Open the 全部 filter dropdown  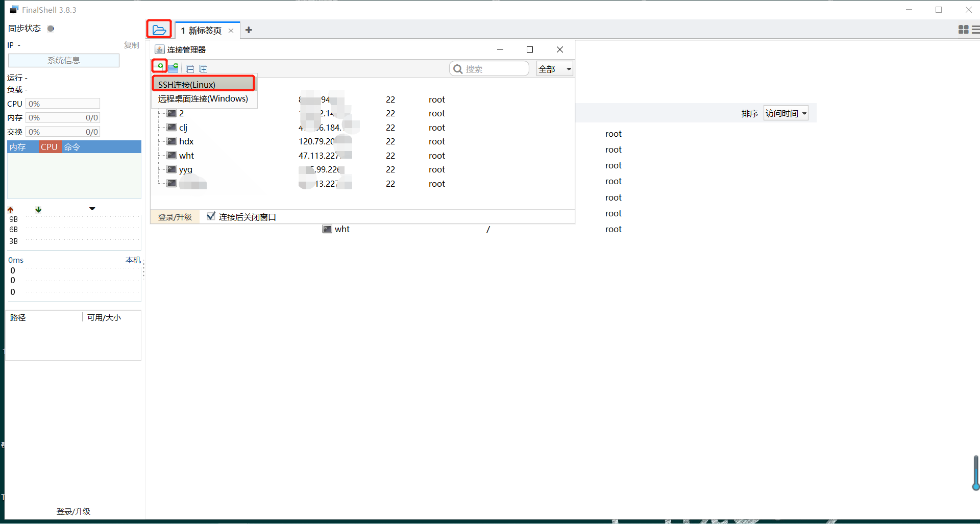(555, 69)
